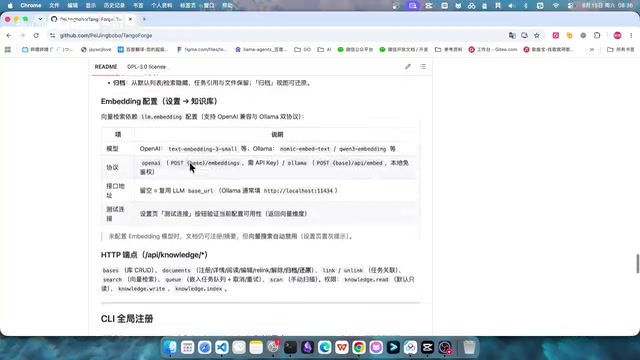Show more bookmarks with the double chevron
This screenshot has height=360, width=640.
592,49
